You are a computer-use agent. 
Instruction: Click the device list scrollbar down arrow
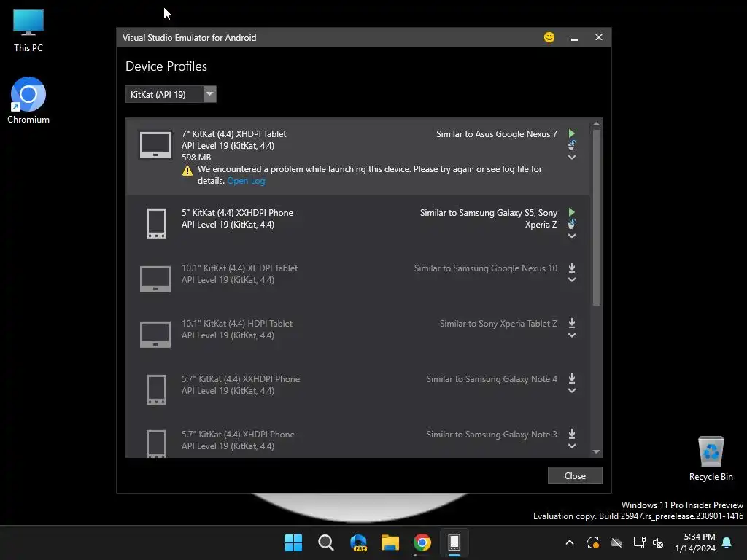(596, 452)
